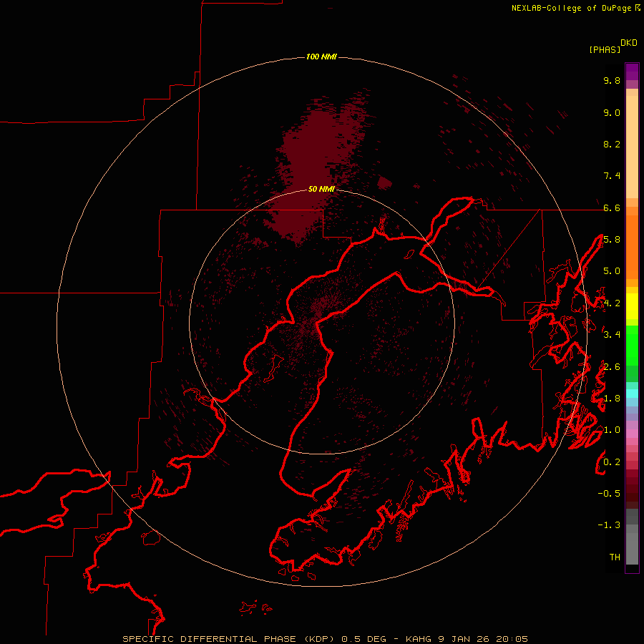644x644 pixels.
Task: Click the TH threshold legend label
Action: click(x=615, y=557)
